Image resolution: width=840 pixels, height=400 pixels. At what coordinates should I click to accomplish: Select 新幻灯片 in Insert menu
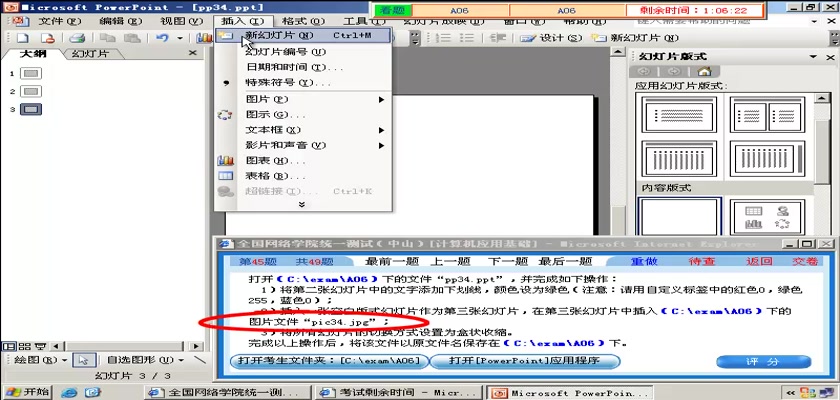[304, 35]
